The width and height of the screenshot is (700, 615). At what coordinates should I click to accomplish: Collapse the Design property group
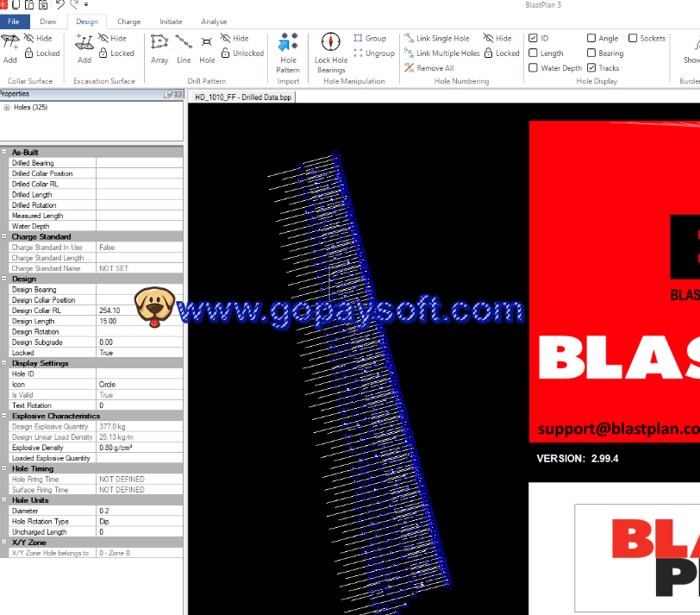click(4, 279)
